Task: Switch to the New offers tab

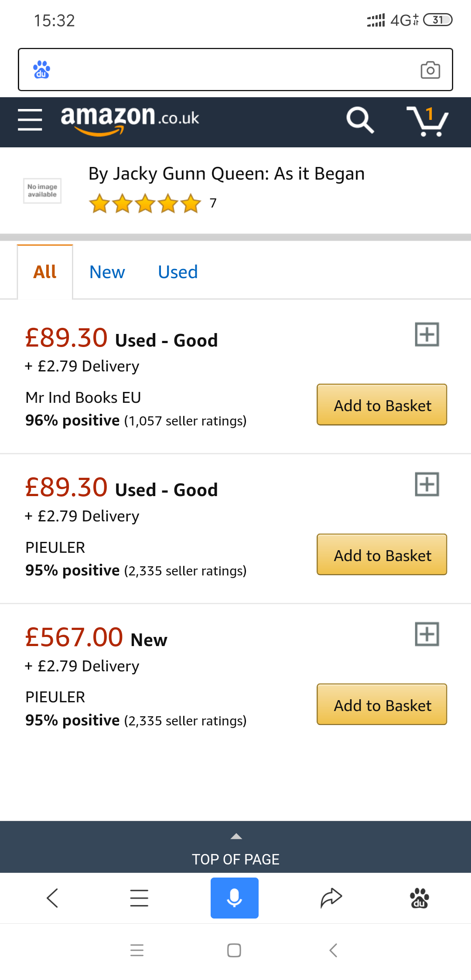Action: tap(107, 272)
